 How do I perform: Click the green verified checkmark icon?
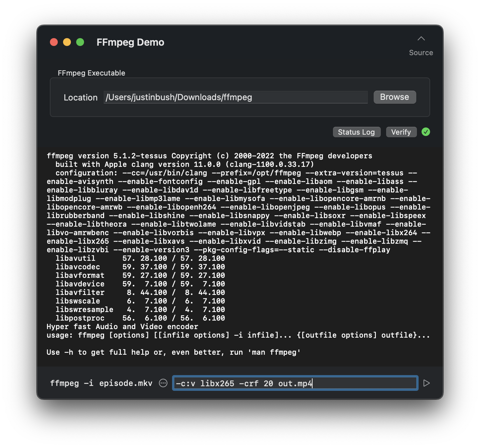[x=426, y=132]
